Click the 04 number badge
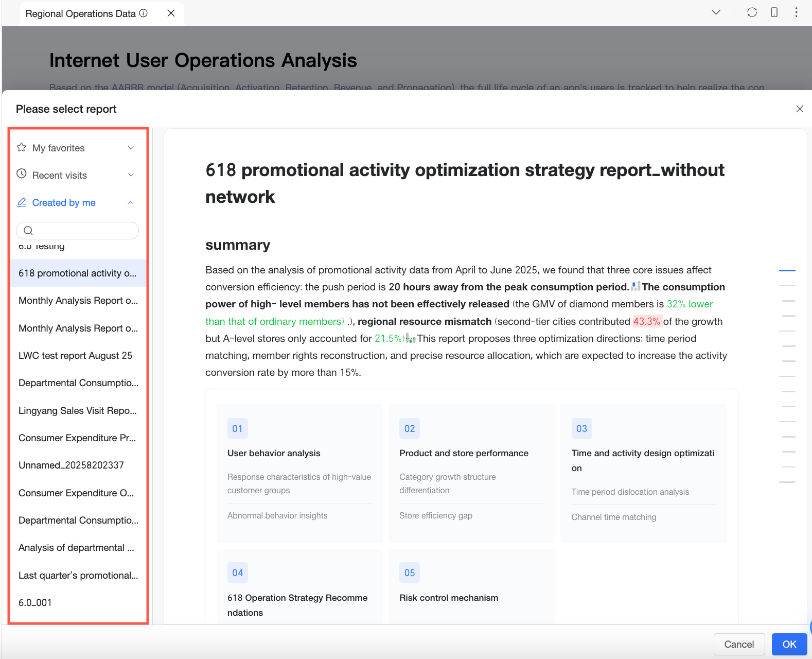This screenshot has height=659, width=812. pos(237,573)
